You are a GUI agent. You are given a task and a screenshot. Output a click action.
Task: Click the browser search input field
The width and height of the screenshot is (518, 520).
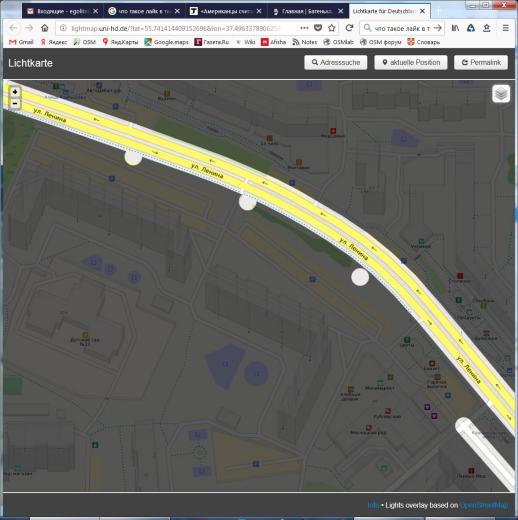click(x=402, y=28)
